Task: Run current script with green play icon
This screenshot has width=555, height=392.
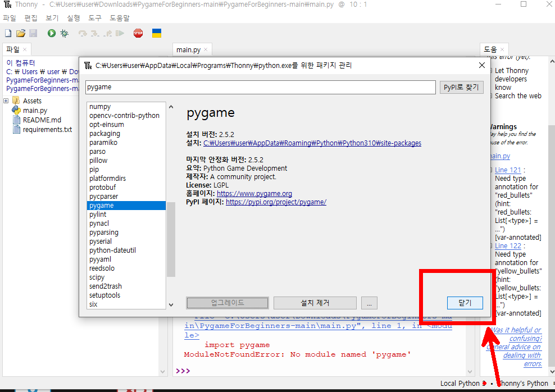Action: [x=52, y=33]
